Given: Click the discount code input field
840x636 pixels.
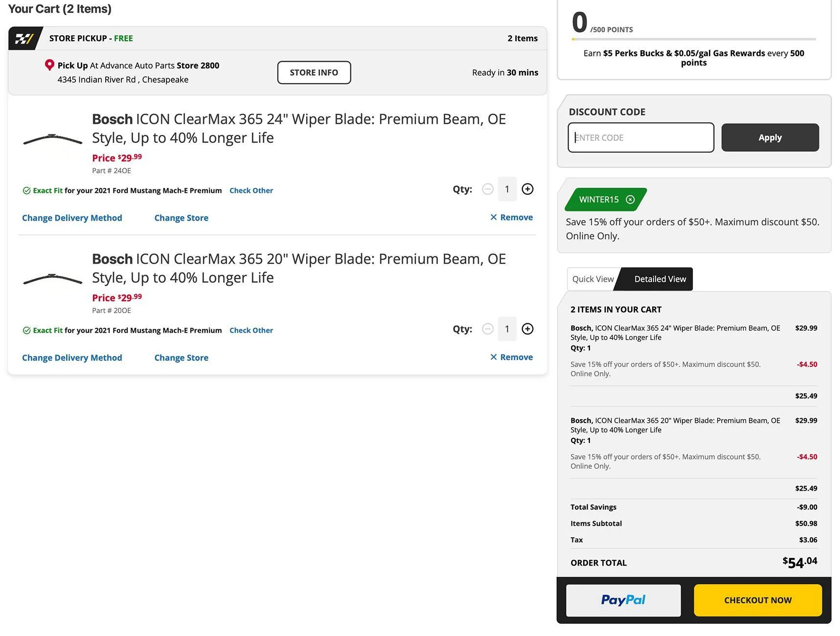Looking at the screenshot, I should tap(641, 137).
